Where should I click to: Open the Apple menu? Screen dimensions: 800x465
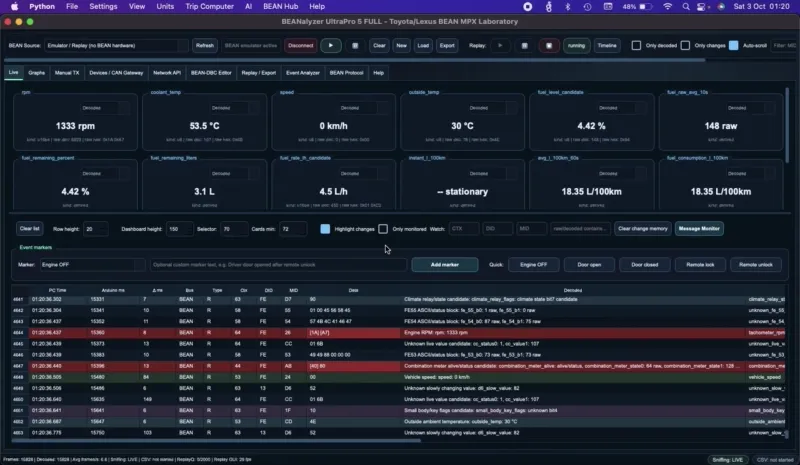(14, 7)
